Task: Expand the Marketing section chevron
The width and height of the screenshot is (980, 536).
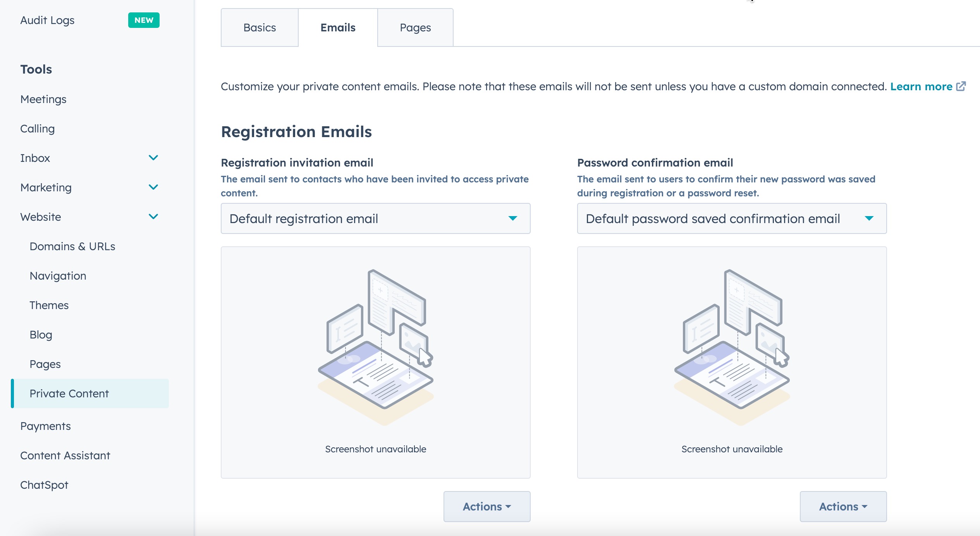Action: click(153, 187)
